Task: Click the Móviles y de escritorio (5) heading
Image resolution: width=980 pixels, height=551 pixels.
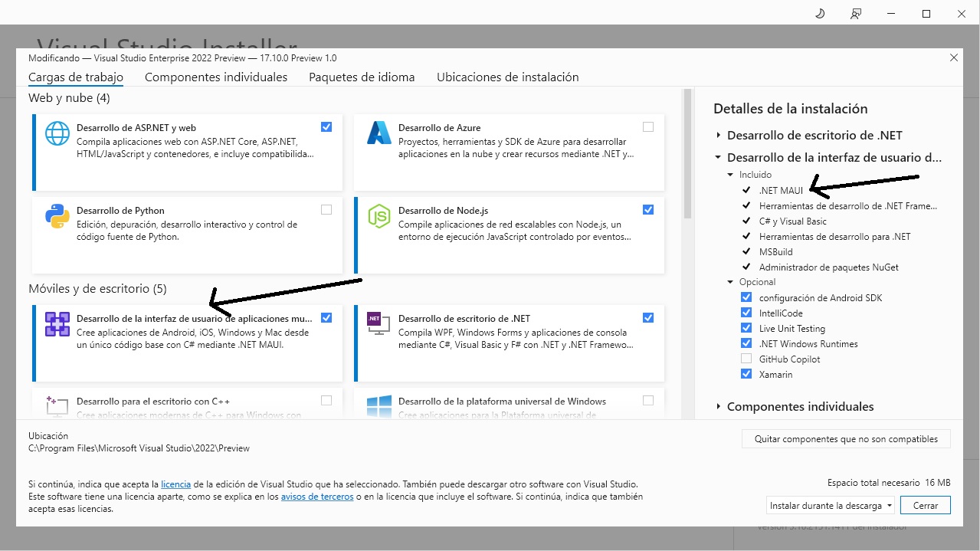Action: pos(97,289)
